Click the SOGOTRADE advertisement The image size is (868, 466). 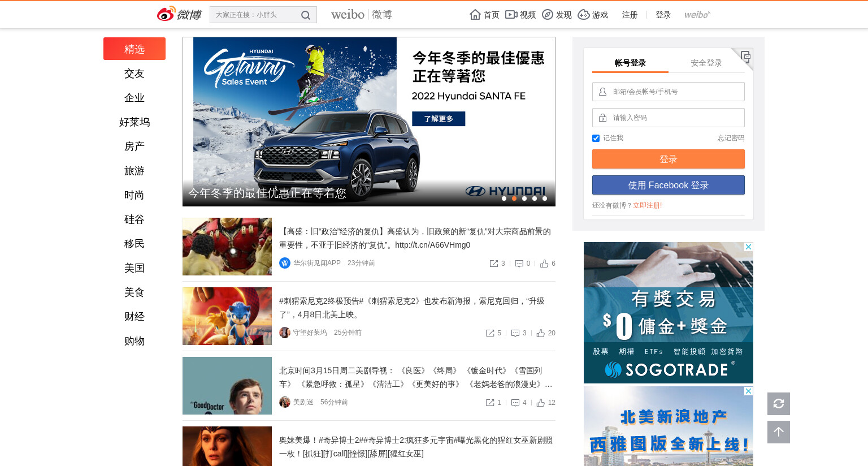[669, 313]
